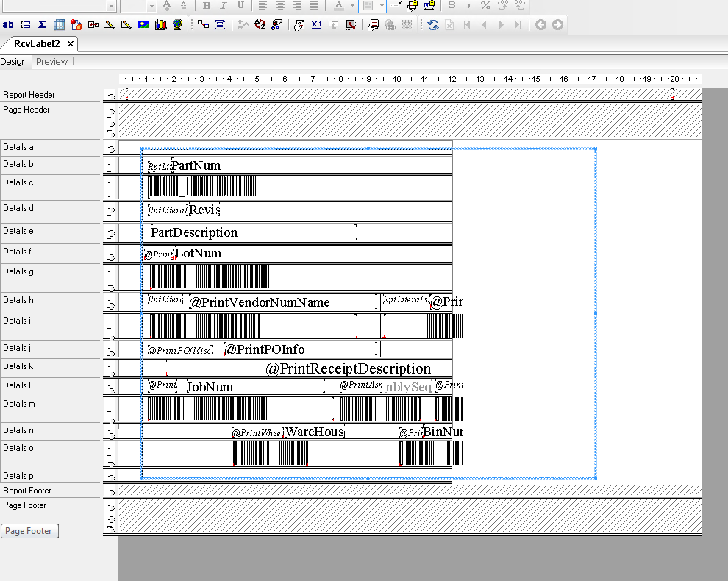Open the font size dropdown
Viewport: 728px width, 581px height.
point(151,6)
